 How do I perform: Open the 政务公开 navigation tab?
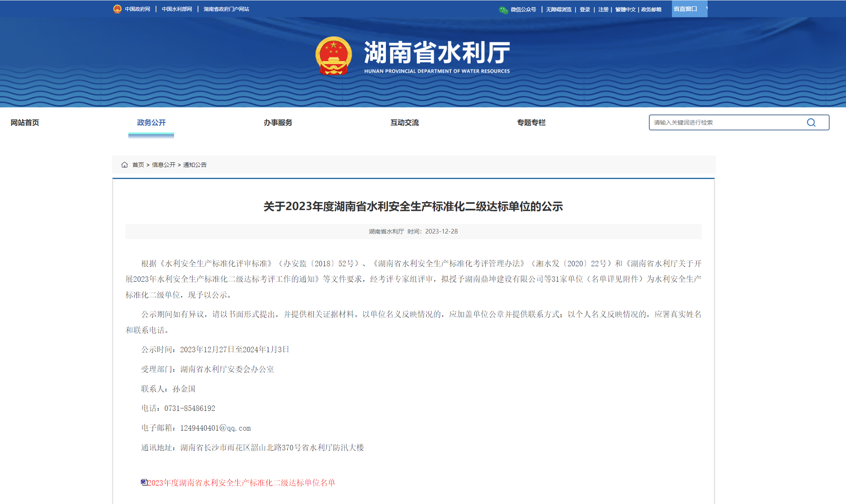point(151,122)
